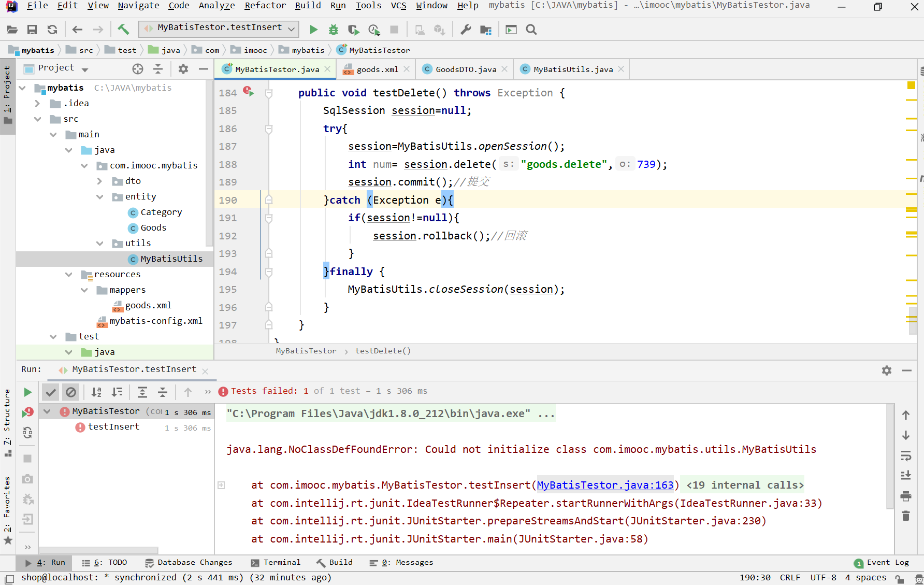Screen dimensions: 924x585
Task: Open Event Log
Action: (x=882, y=562)
